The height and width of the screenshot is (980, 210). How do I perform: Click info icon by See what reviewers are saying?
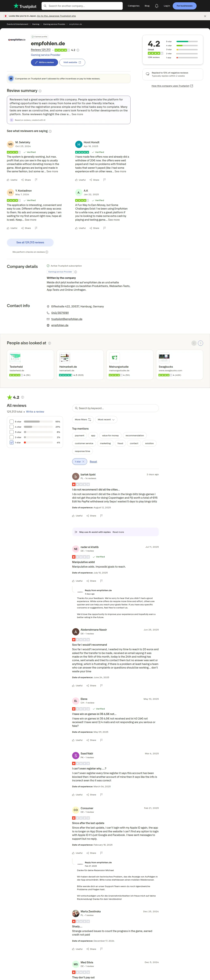click(x=50, y=131)
